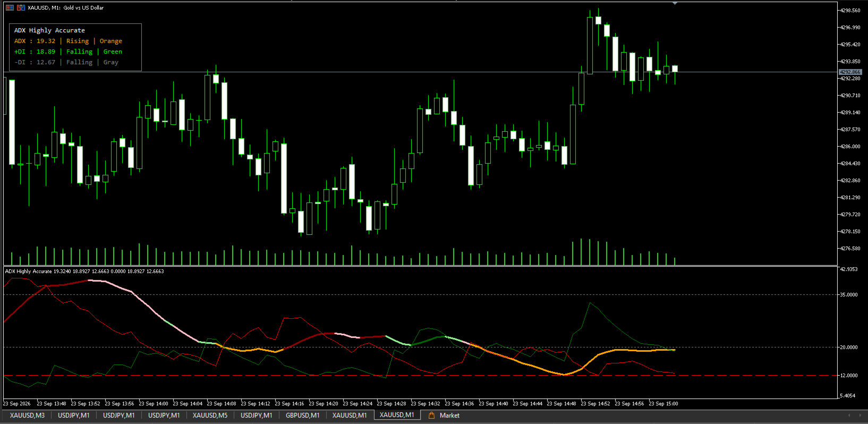Image resolution: width=868 pixels, height=424 pixels.
Task: Click the right arrow of chart tabs
Action: coord(861,415)
